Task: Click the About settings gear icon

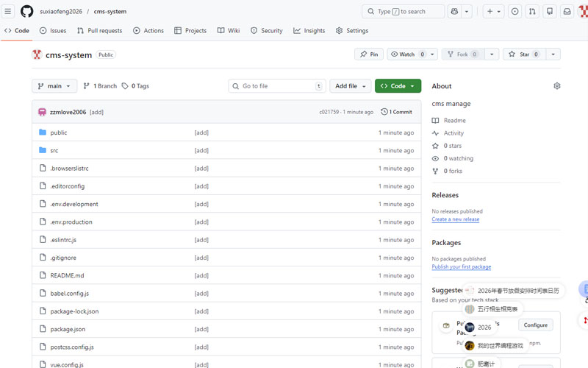Action: pos(556,86)
